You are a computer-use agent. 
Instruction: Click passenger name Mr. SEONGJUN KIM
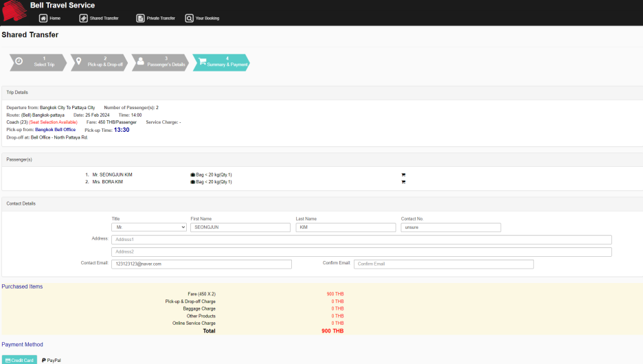pos(113,174)
